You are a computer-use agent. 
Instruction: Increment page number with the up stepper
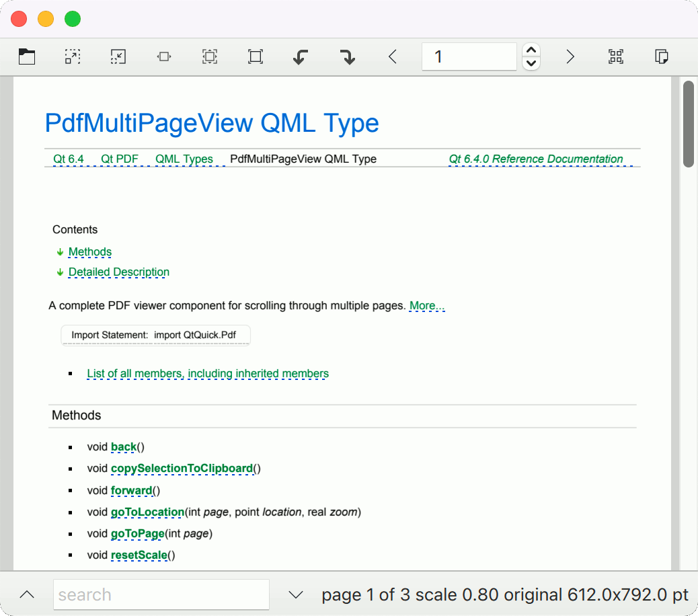click(x=531, y=50)
